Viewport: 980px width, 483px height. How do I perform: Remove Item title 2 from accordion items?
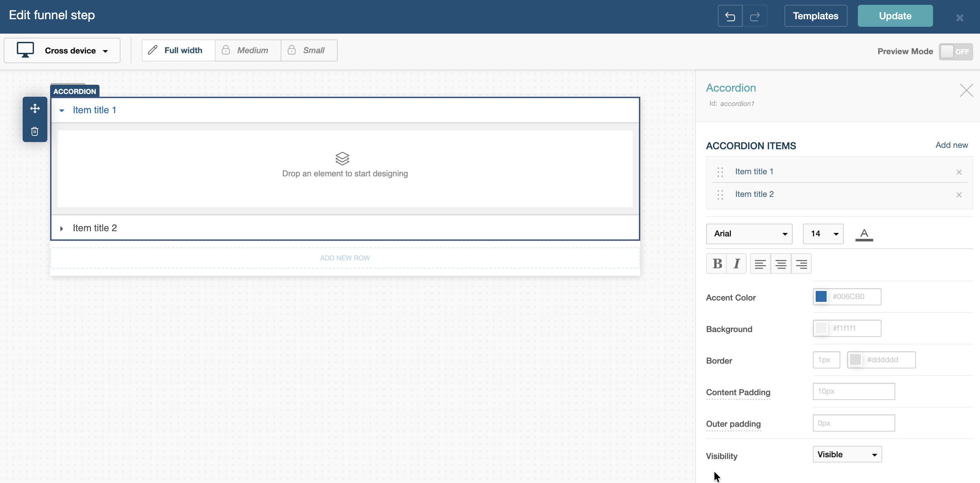(959, 195)
